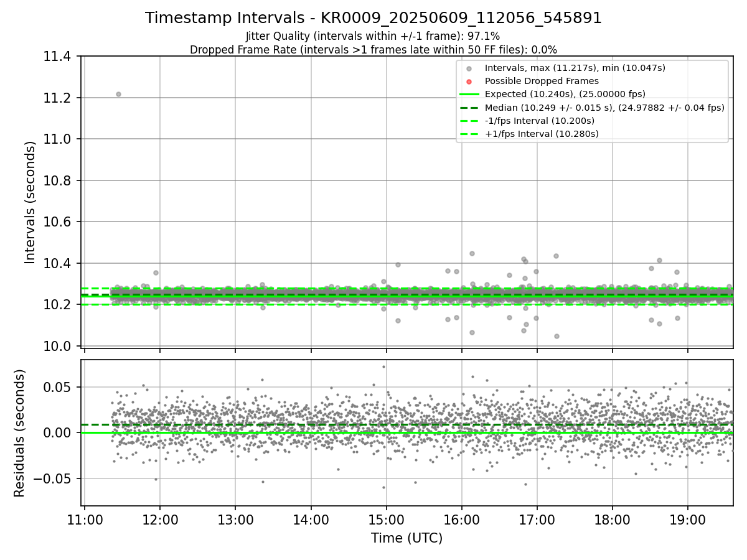
Task: Click the 'Time (UTC)' x-axis label
Action: [x=406, y=538]
